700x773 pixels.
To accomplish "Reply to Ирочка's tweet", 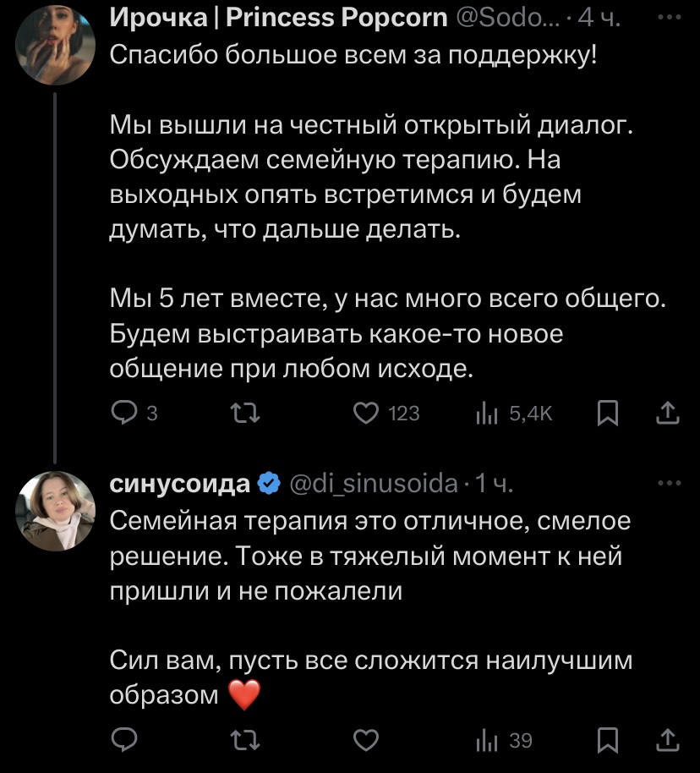I will coord(125,413).
